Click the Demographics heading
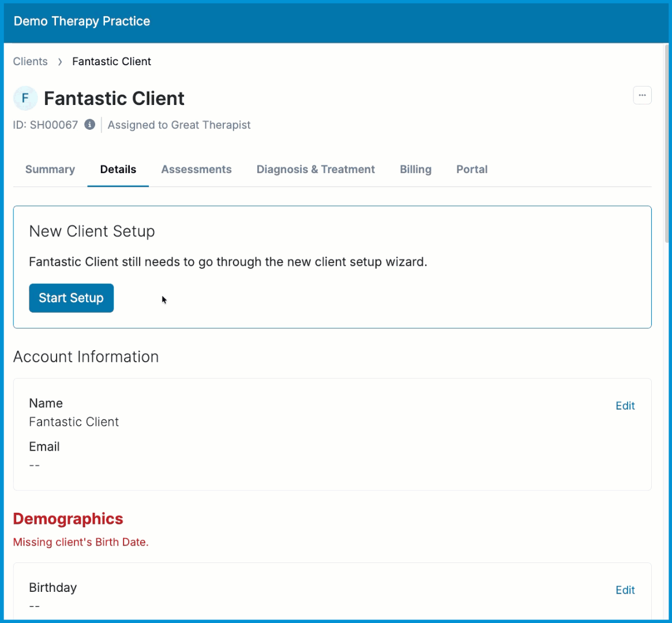Image resolution: width=672 pixels, height=623 pixels. pos(68,519)
